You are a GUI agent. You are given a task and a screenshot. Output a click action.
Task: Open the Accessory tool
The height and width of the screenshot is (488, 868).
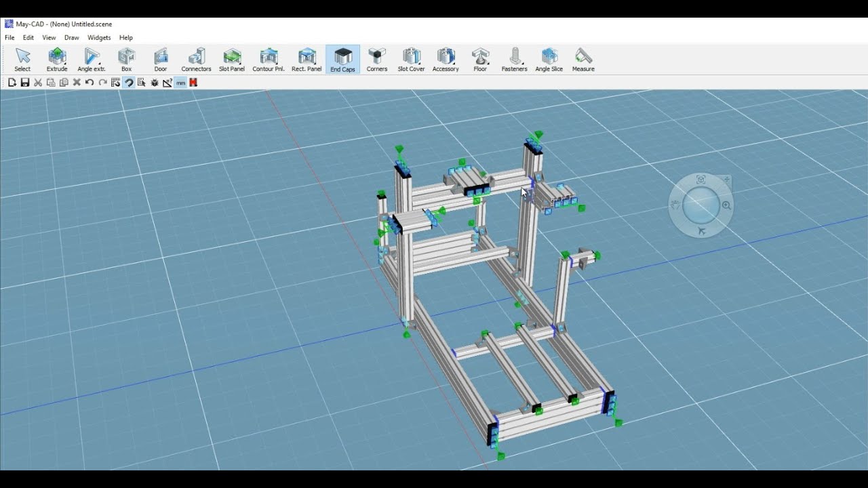point(446,60)
